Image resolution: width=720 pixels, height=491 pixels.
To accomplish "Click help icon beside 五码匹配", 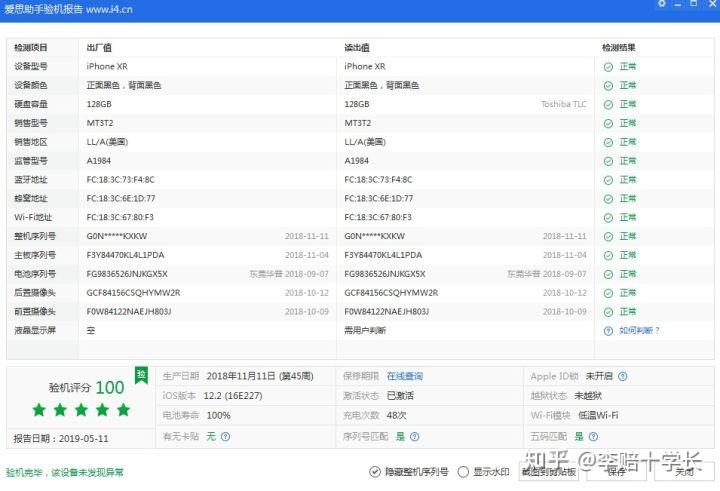I will pos(593,436).
